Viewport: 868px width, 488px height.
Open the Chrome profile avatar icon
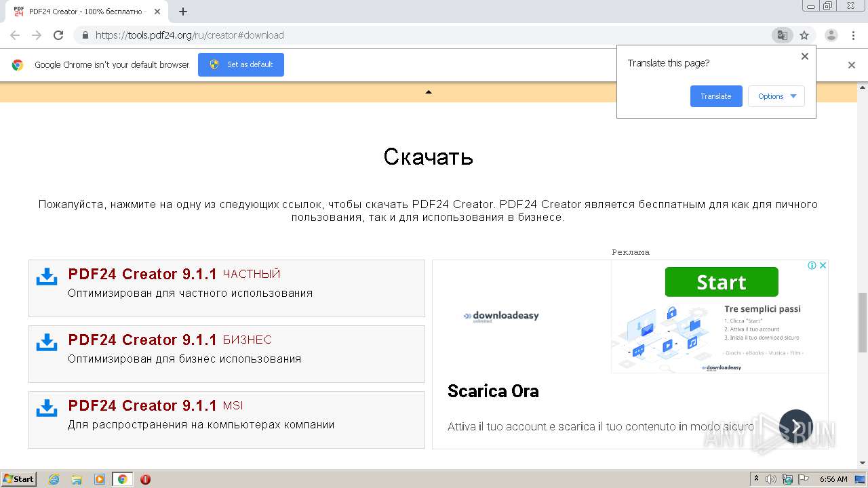831,35
